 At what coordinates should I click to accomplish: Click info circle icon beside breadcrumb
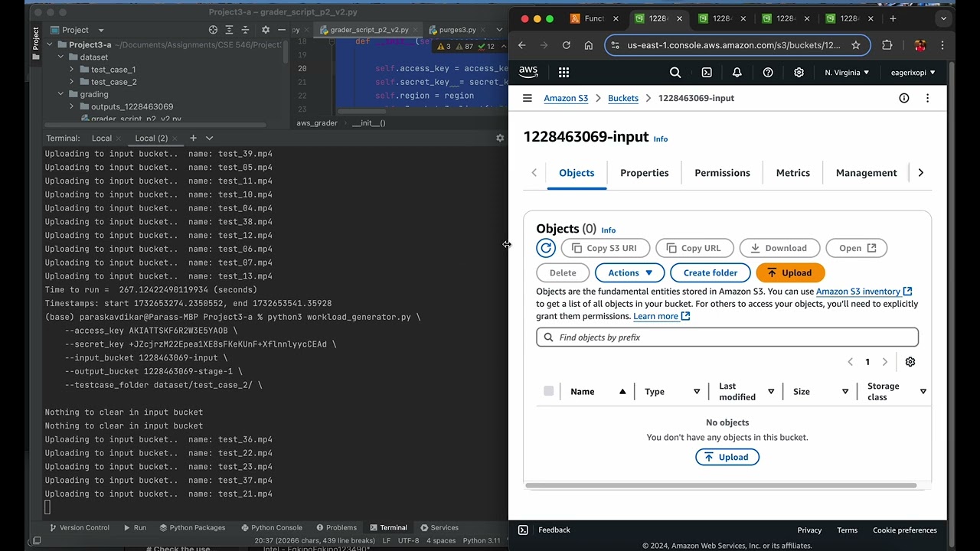coord(904,98)
